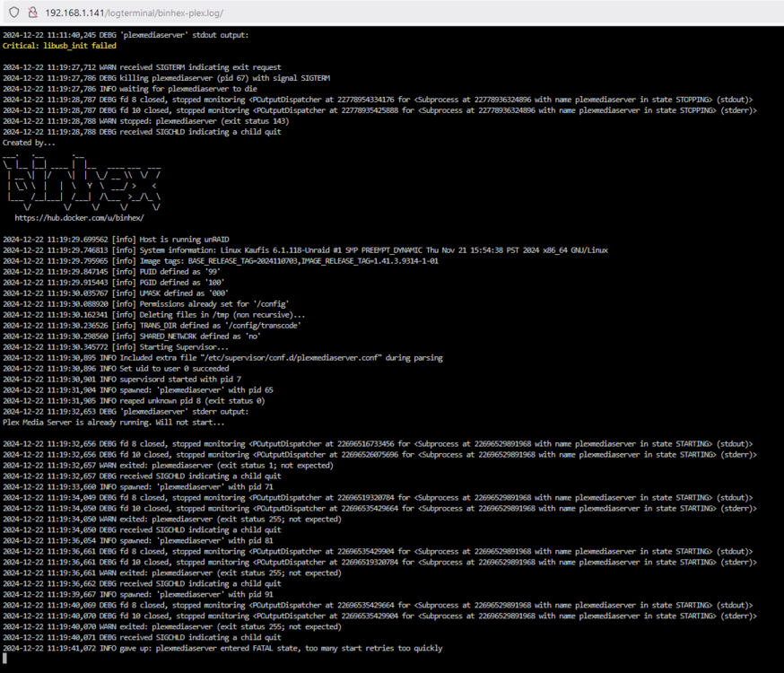The image size is (784, 673).
Task: Click 'gave up: plexmediaserver entered FATAL state' line
Action: pyautogui.click(x=222, y=649)
